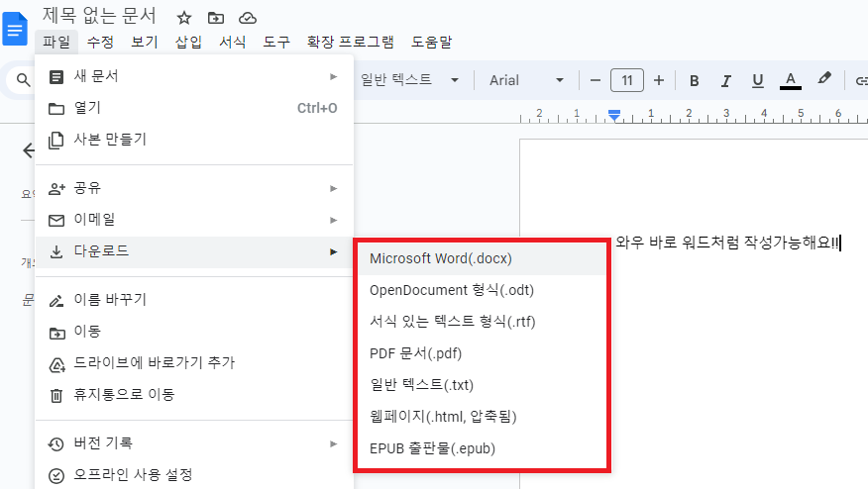Click the document text 와우 바로 워드처럼
Image resolution: width=868 pixels, height=489 pixels.
(678, 243)
